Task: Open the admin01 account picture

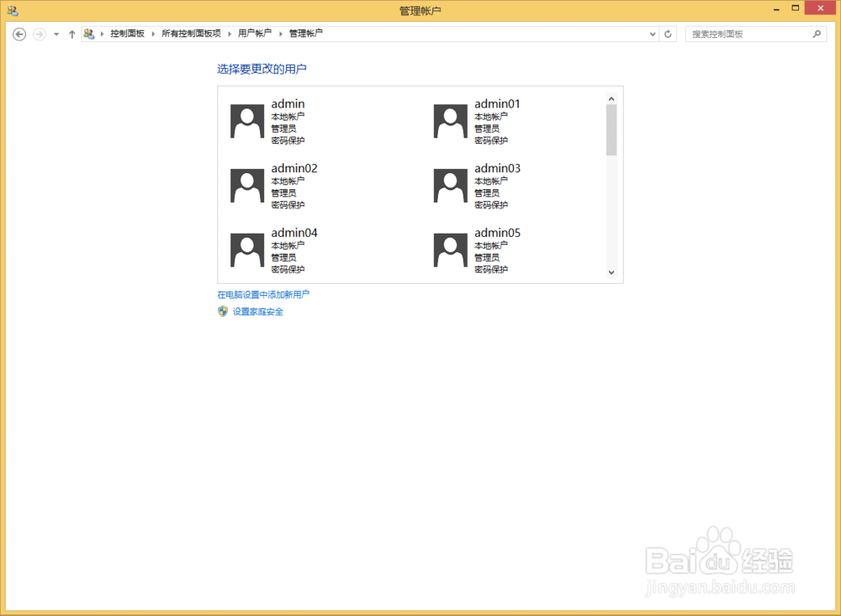Action: (x=450, y=119)
